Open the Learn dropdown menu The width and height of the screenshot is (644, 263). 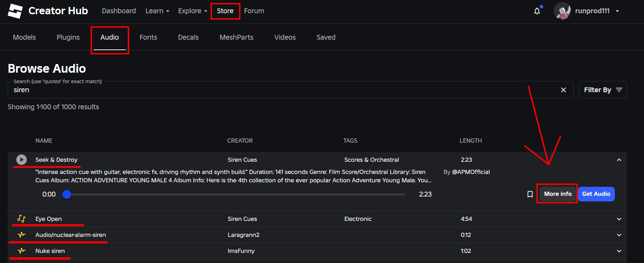tap(157, 11)
